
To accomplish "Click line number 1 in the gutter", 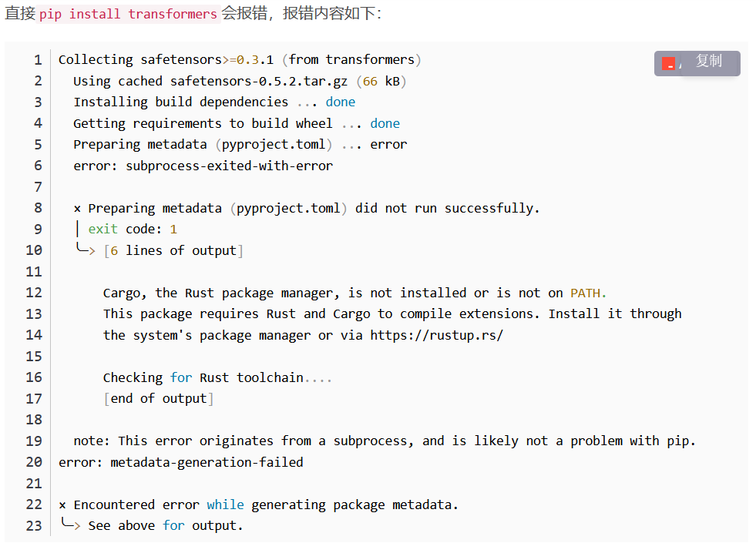I will pos(37,59).
